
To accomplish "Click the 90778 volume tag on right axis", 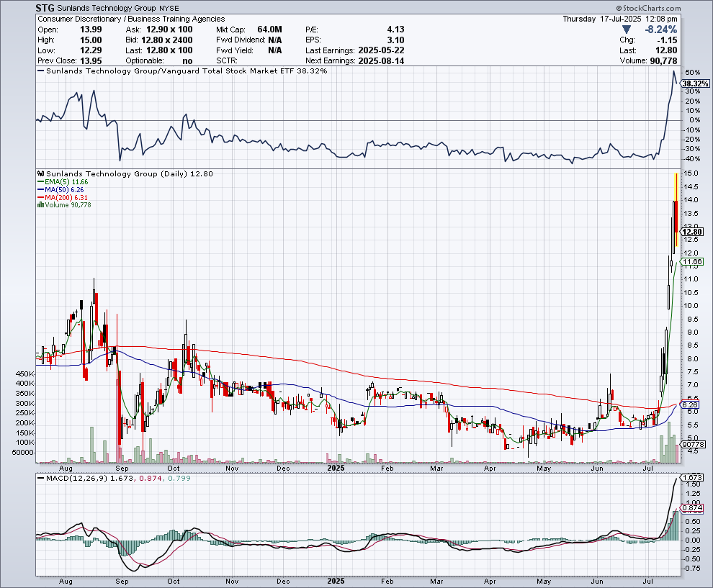I will coord(694,444).
